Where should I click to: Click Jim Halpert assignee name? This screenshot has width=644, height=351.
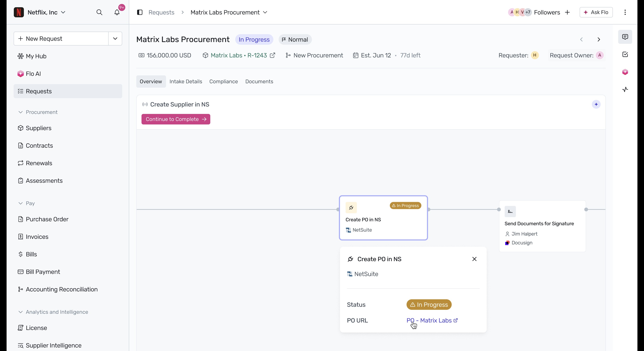tap(524, 234)
